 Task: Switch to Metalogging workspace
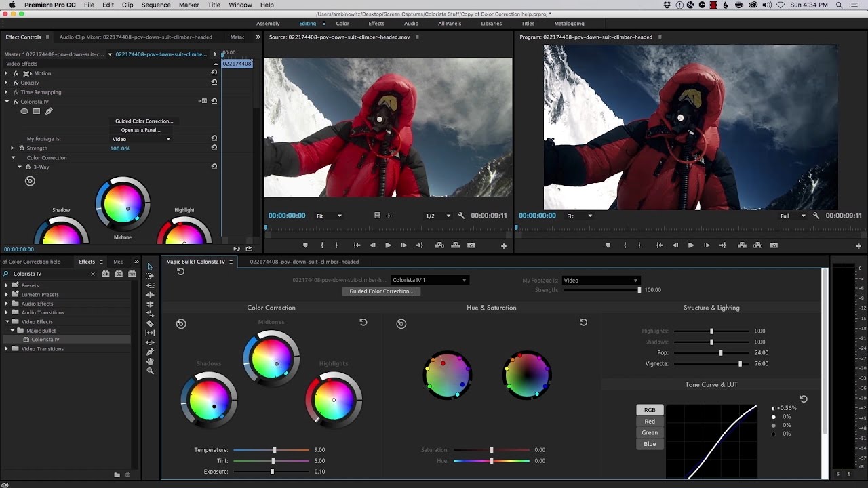point(569,24)
